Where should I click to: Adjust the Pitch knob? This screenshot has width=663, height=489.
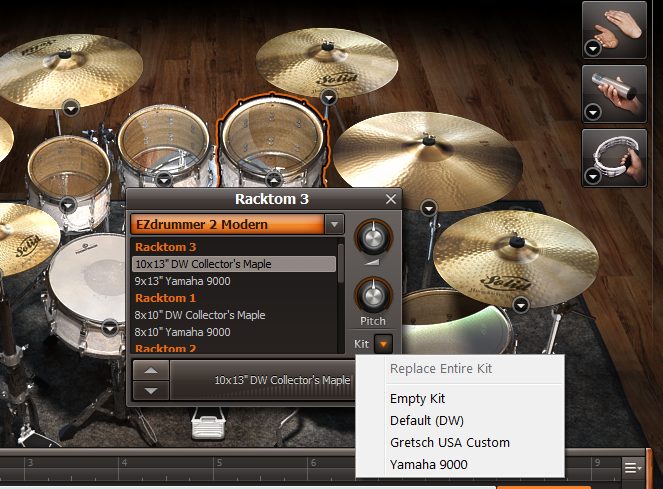coord(373,295)
